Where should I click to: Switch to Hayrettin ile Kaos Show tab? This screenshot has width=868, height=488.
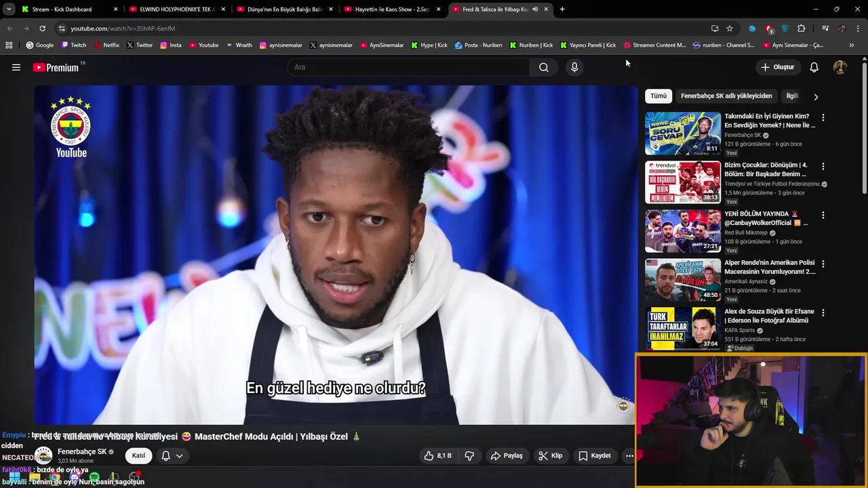(x=392, y=9)
